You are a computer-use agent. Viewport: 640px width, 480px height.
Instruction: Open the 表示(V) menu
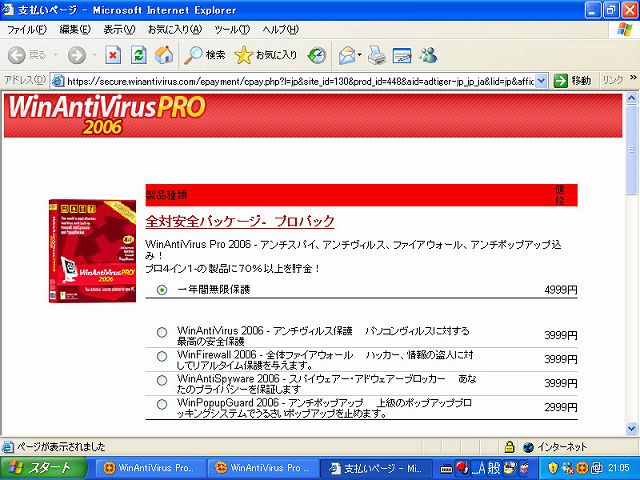119,29
